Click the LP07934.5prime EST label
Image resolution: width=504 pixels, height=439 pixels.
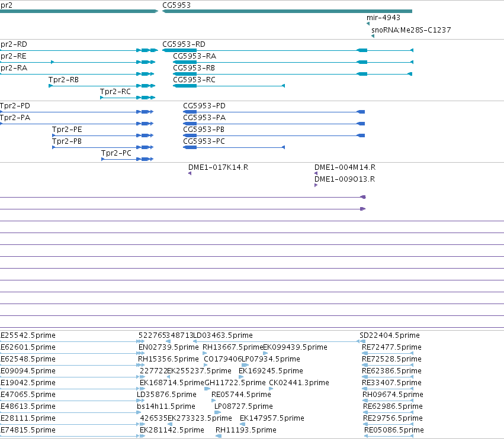click(x=271, y=359)
